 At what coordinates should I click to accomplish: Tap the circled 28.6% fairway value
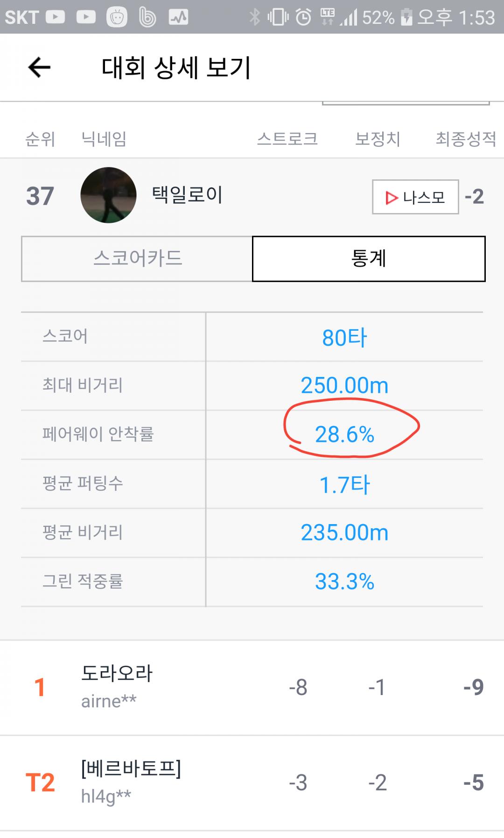[x=344, y=434]
